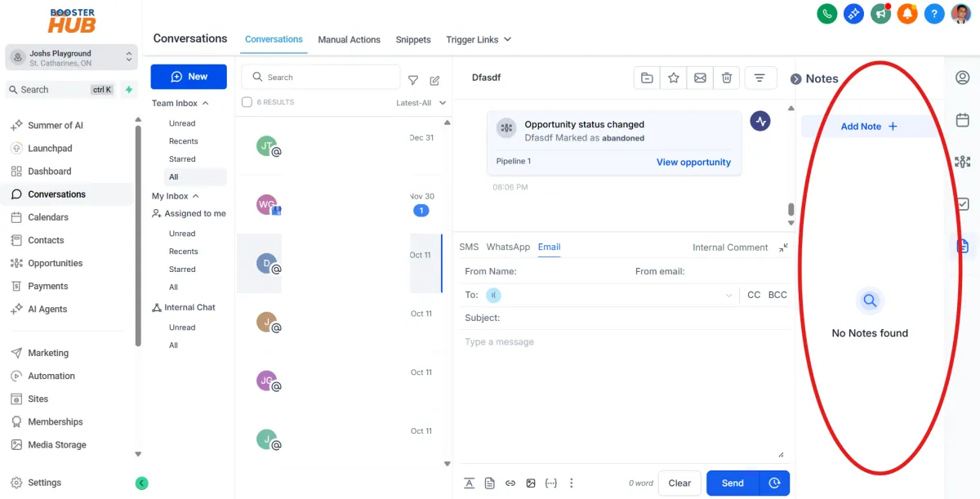Open the blue AI sparkle icon in header
This screenshot has width=980, height=499.
853,14
